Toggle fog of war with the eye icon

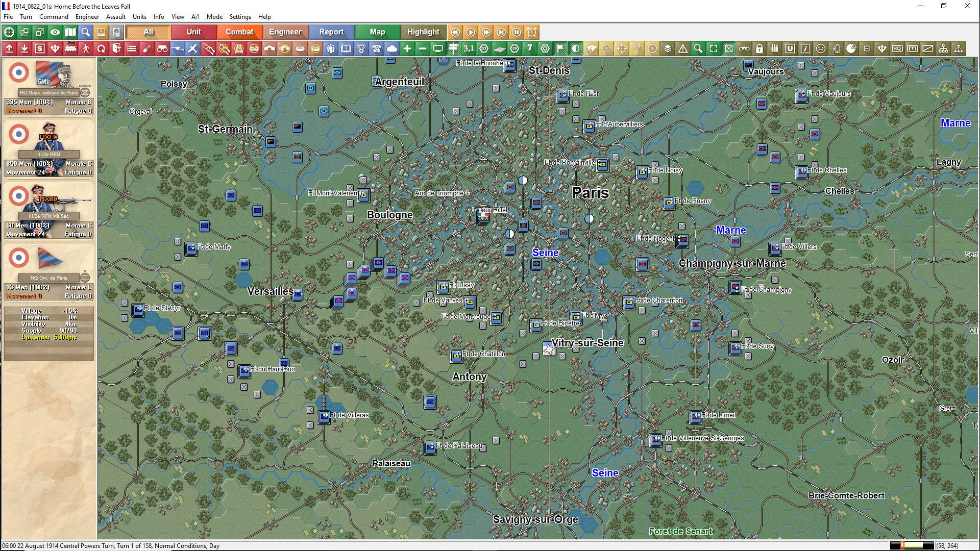tap(55, 32)
